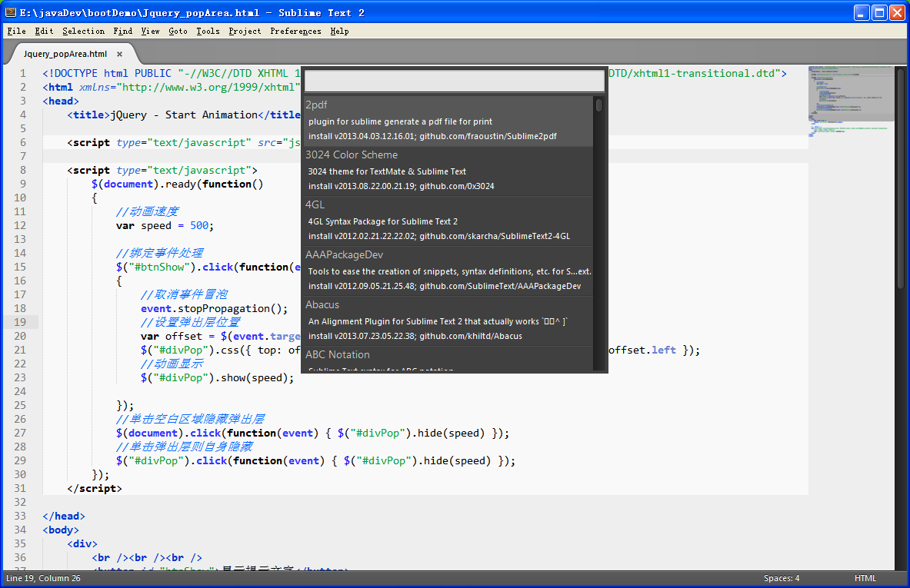Click the '<div>' tag on line 35
Viewport: 910px width, 588px height.
tap(82, 544)
